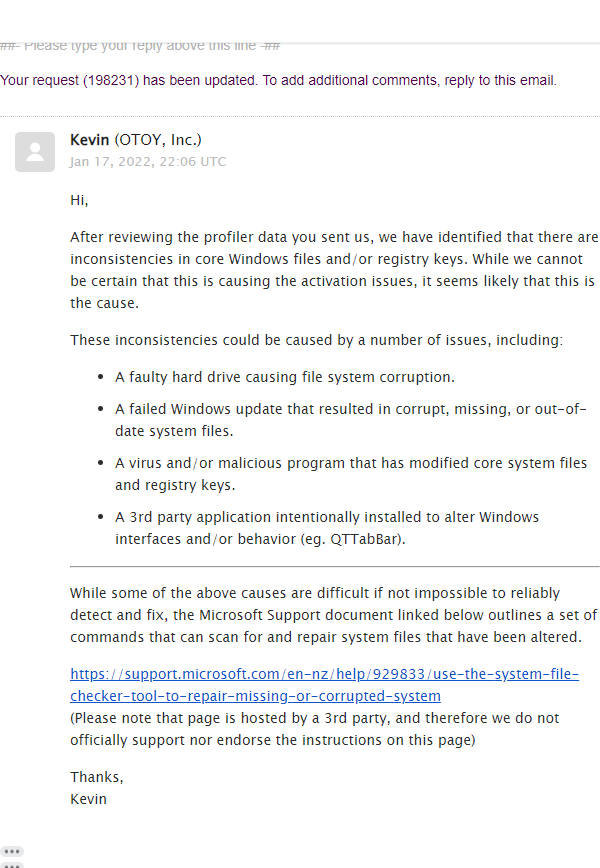This screenshot has width=600, height=868.
Task: Click the sender name Kevin
Action: point(90,140)
